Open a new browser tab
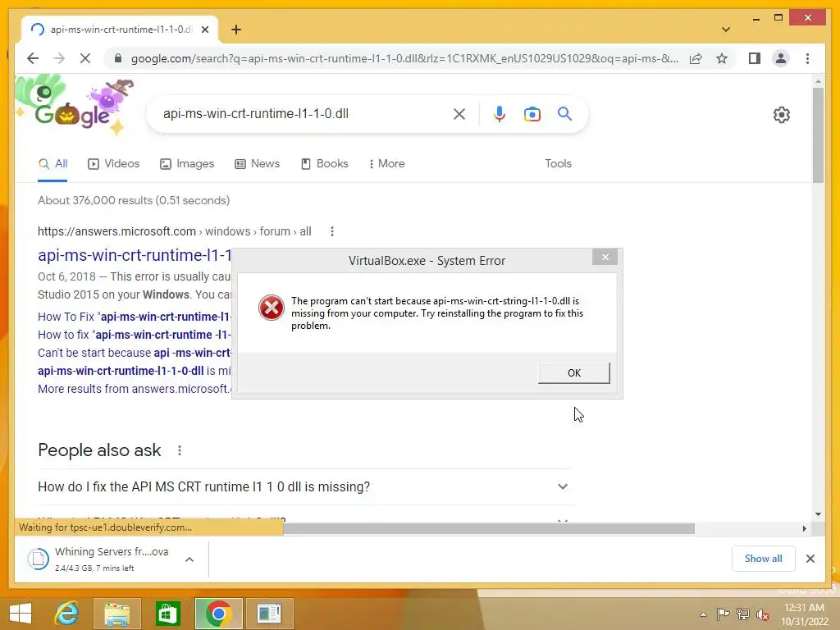The image size is (840, 630). click(x=235, y=30)
